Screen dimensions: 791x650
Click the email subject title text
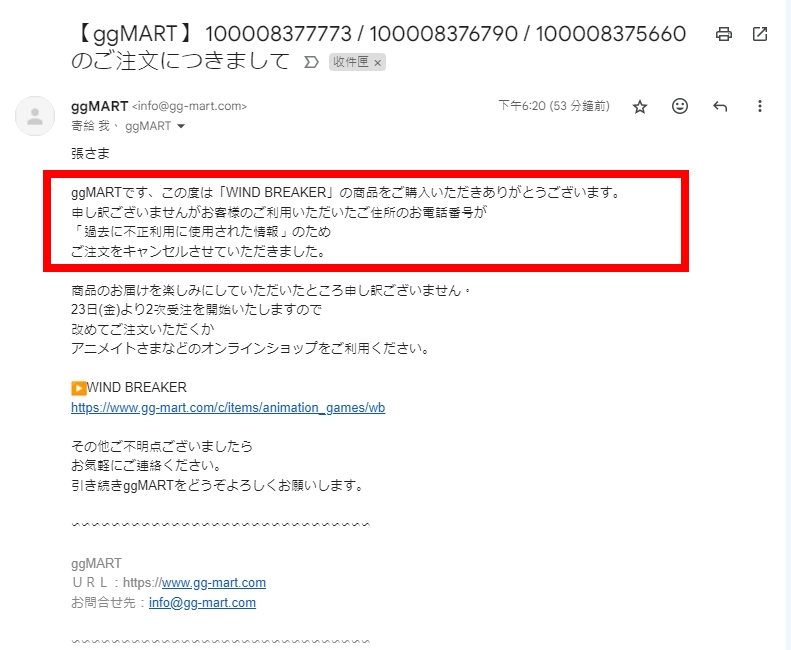[378, 47]
